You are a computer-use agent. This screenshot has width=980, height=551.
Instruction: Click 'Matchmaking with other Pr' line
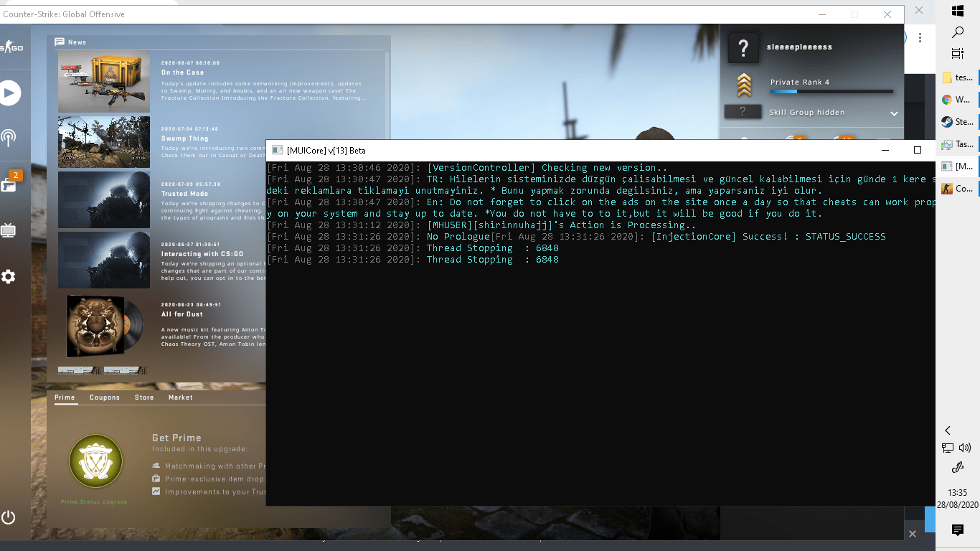tap(215, 466)
